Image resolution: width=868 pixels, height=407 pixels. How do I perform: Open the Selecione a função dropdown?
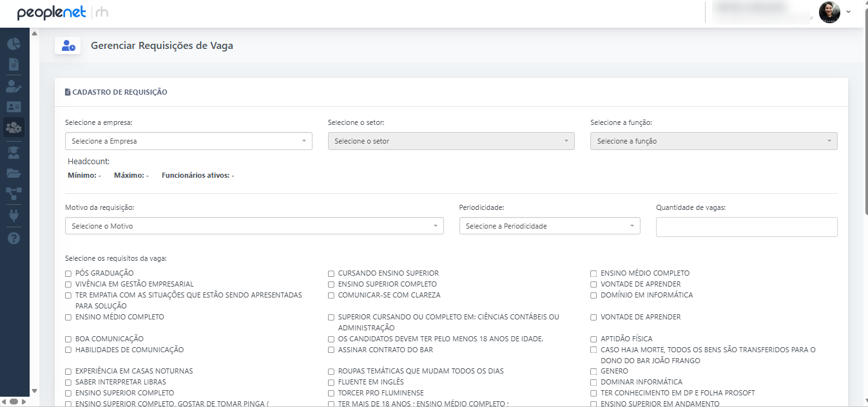pyautogui.click(x=714, y=141)
